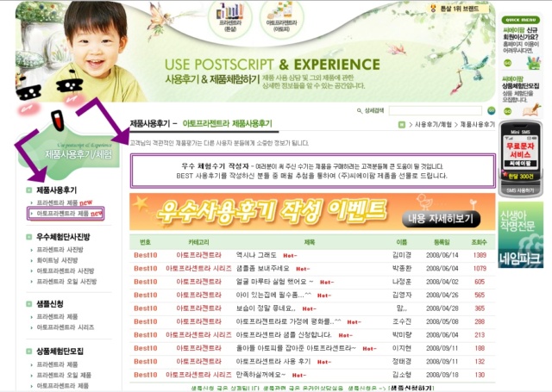Click the SMS 사용하기 button on phone widget
Viewport: 552px width, 392px height.
(x=520, y=190)
